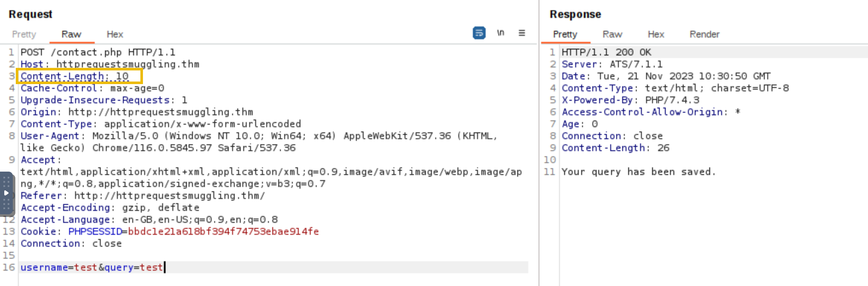Switch to the Response Raw tab

(x=612, y=34)
